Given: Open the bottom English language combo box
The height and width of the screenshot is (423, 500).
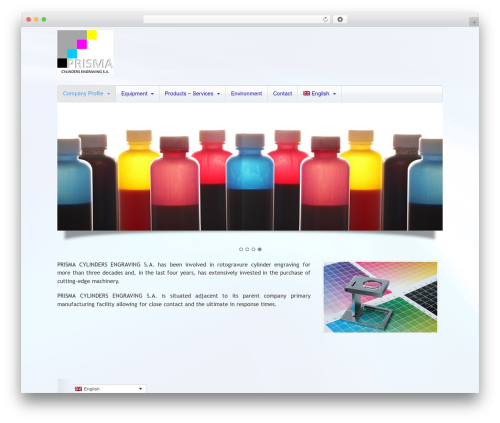Looking at the screenshot, I should 110,389.
